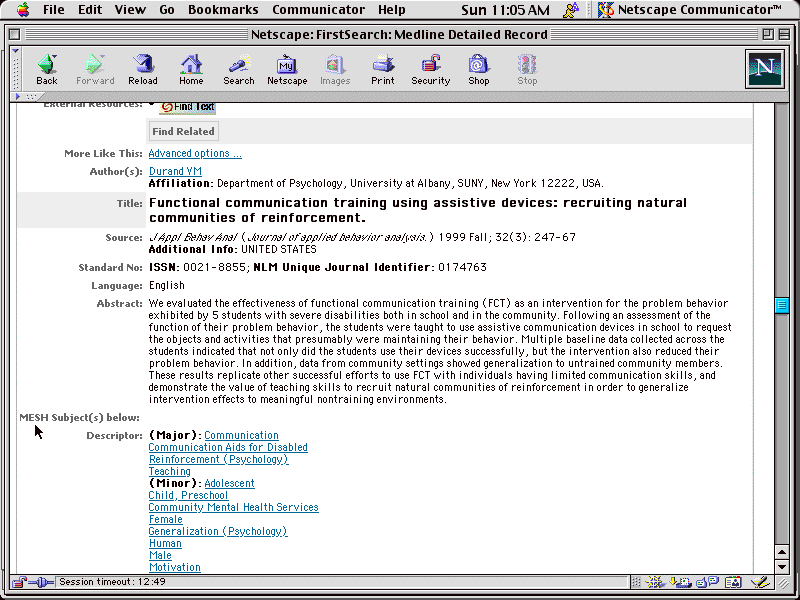Image resolution: width=800 pixels, height=600 pixels.
Task: Click the Language value English
Action: pos(167,285)
